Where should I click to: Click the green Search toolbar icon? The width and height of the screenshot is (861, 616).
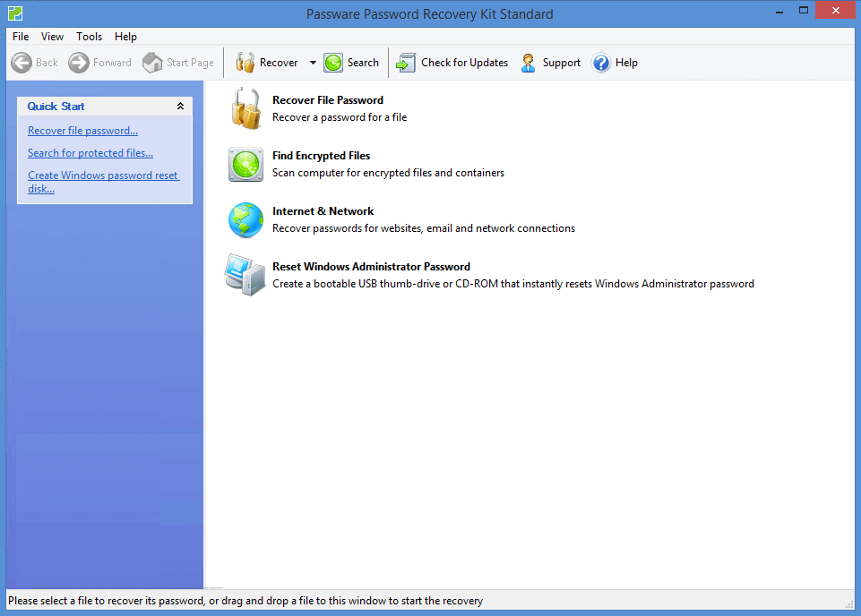tap(333, 63)
